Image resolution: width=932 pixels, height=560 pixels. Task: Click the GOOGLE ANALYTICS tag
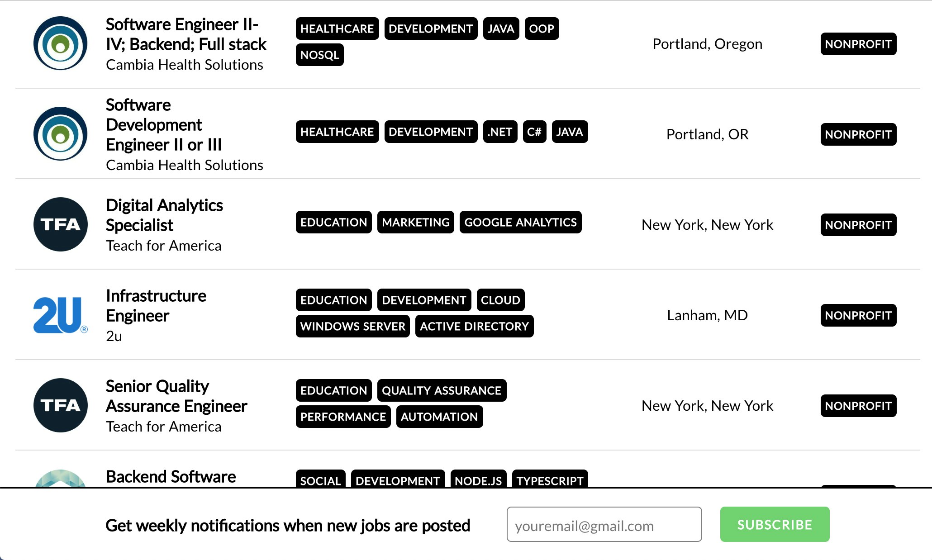coord(520,222)
